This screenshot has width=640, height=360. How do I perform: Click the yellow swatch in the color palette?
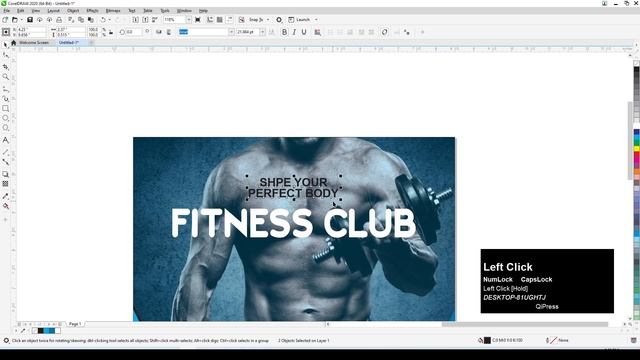coord(636,149)
